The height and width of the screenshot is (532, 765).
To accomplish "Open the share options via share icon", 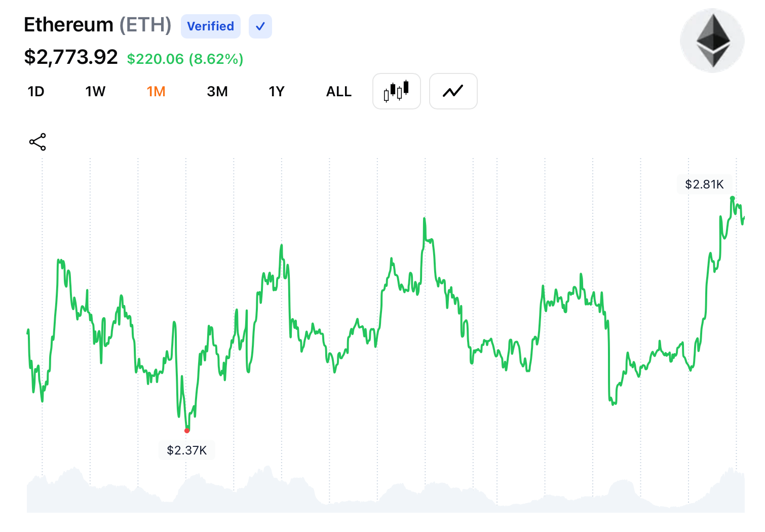I will click(x=38, y=141).
